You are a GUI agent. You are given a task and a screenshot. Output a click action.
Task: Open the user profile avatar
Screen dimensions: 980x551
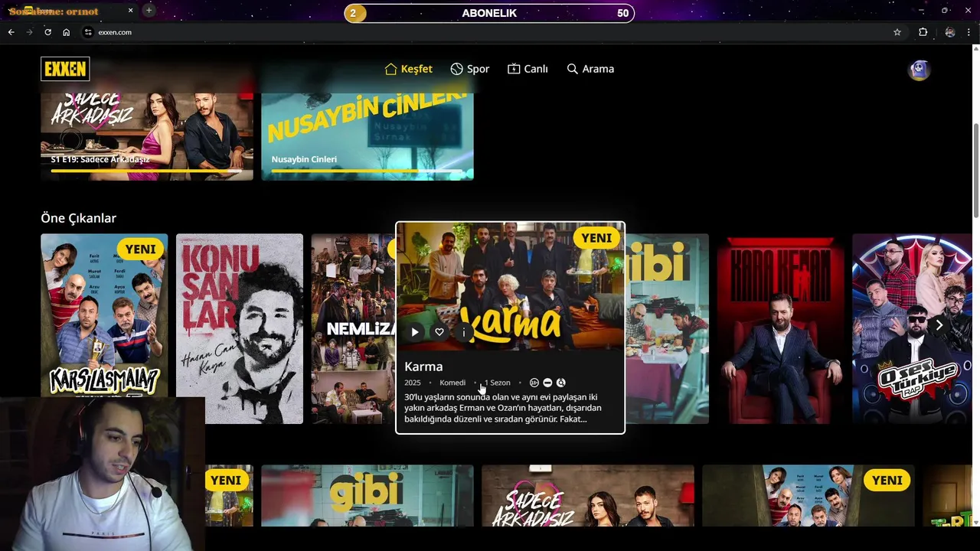point(919,70)
